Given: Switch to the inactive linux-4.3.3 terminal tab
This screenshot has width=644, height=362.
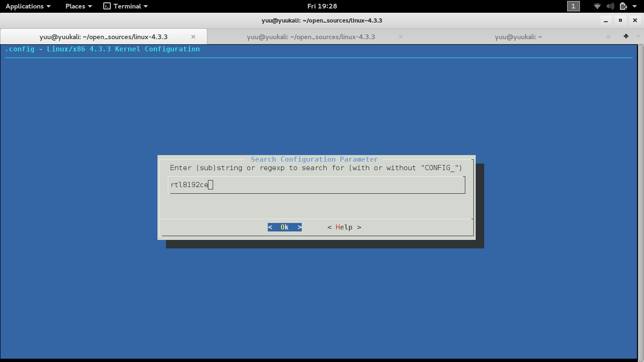Looking at the screenshot, I should [x=311, y=37].
